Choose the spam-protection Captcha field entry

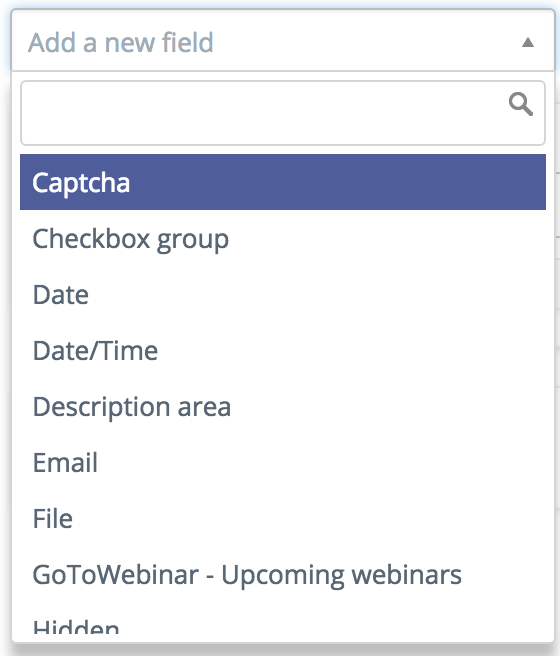click(283, 182)
